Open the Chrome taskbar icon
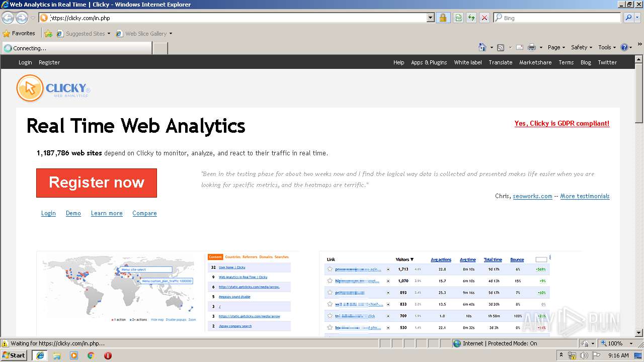 [x=91, y=355]
